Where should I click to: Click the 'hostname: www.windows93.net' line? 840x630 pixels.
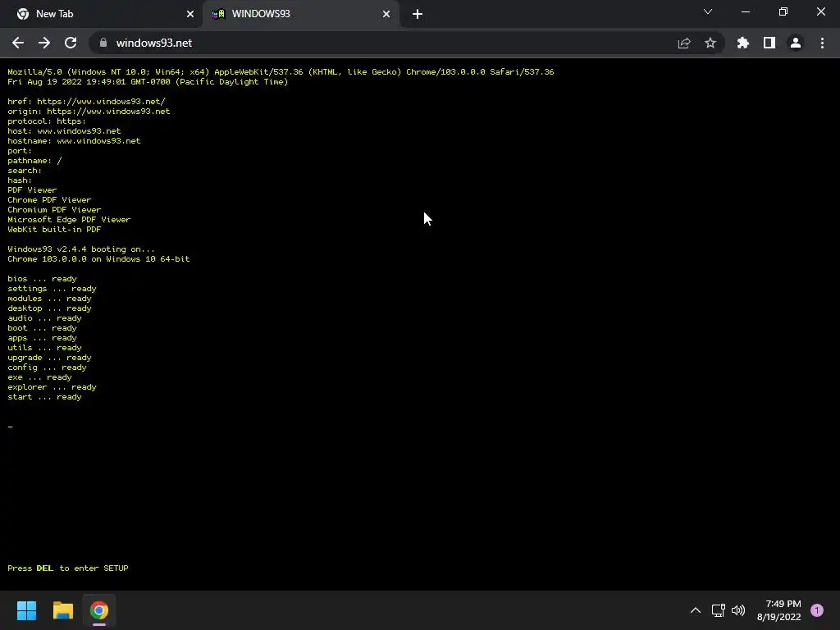click(x=74, y=141)
